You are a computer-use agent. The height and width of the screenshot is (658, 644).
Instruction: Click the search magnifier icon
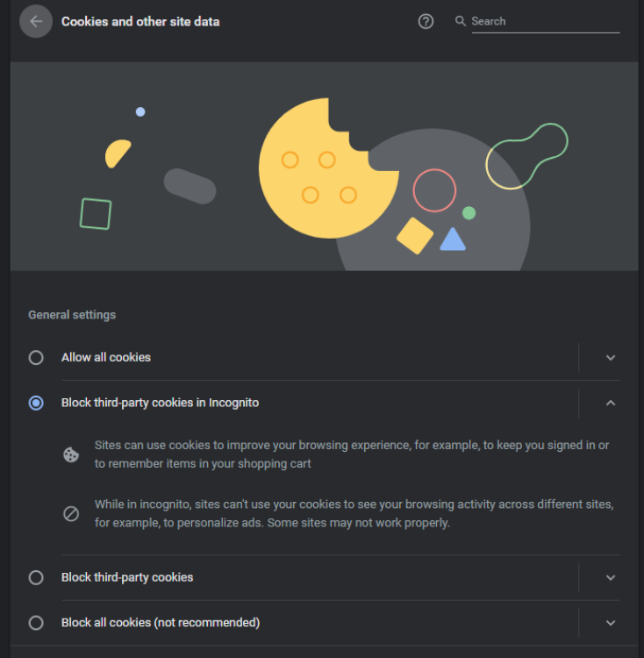[461, 21]
